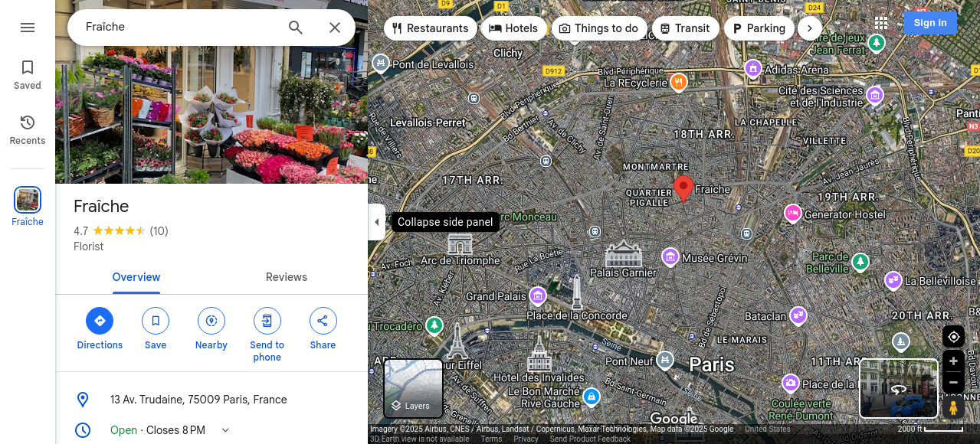Expand opening hours dropdown
This screenshot has width=980, height=444.
click(x=225, y=430)
